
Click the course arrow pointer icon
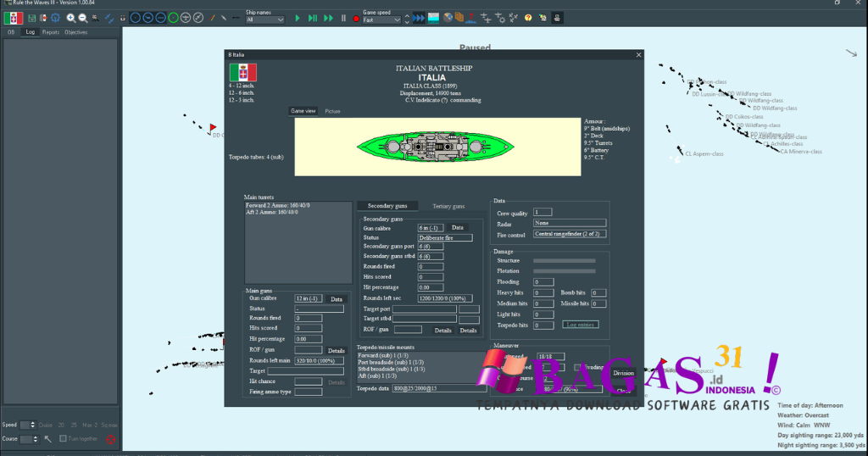[x=48, y=439]
